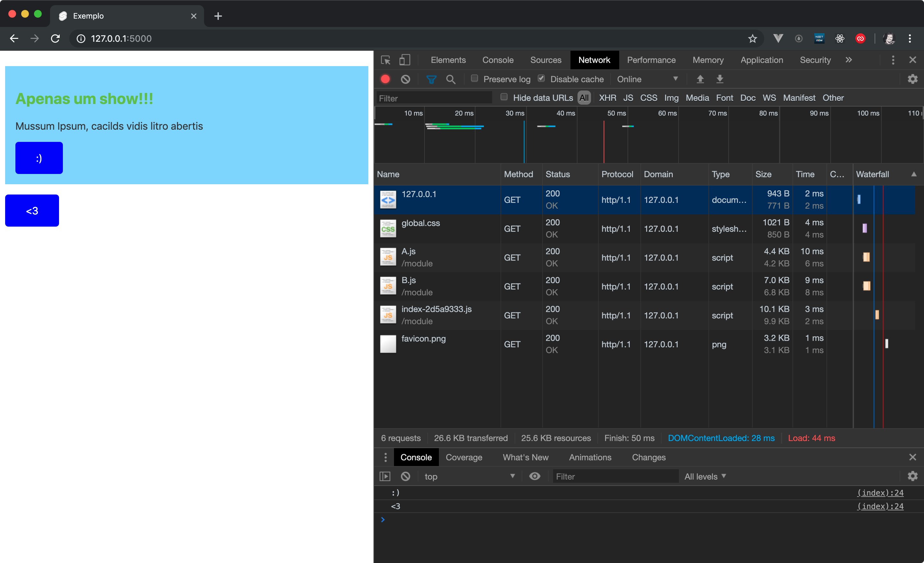The width and height of the screenshot is (924, 563).
Task: Uncheck the Disable cache checkbox
Action: point(541,78)
